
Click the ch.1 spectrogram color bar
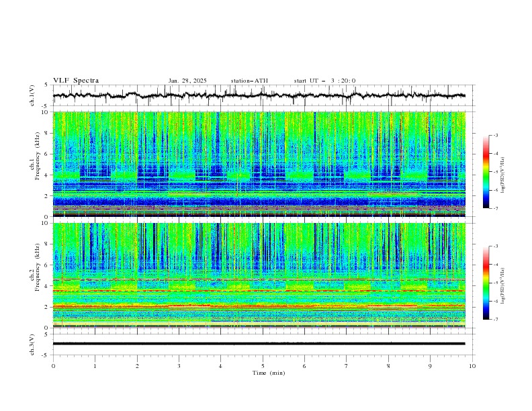click(x=486, y=171)
